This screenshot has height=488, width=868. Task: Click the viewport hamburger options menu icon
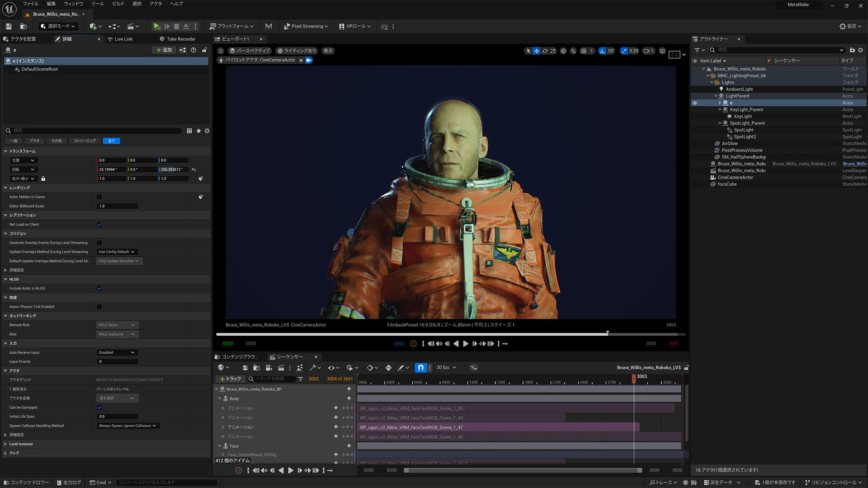221,51
